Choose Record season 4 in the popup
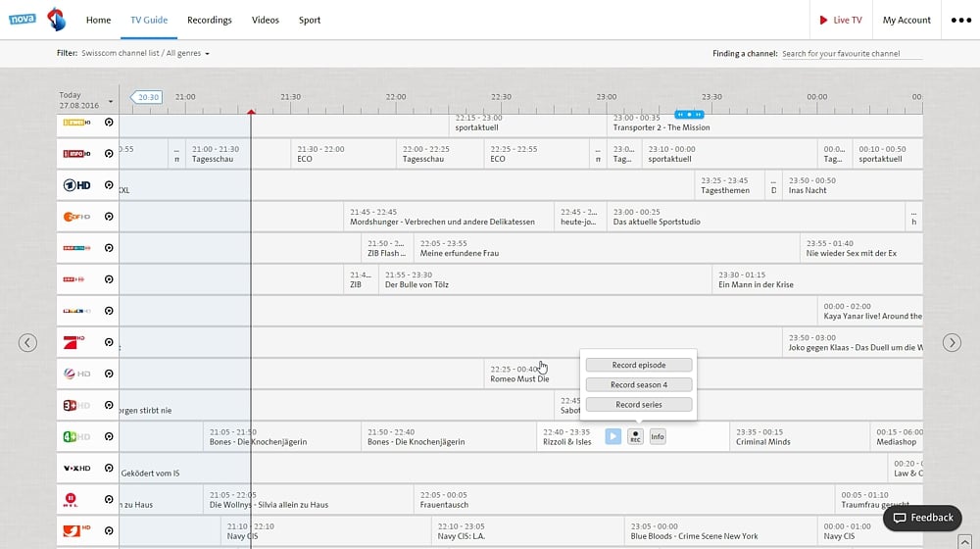 click(639, 384)
